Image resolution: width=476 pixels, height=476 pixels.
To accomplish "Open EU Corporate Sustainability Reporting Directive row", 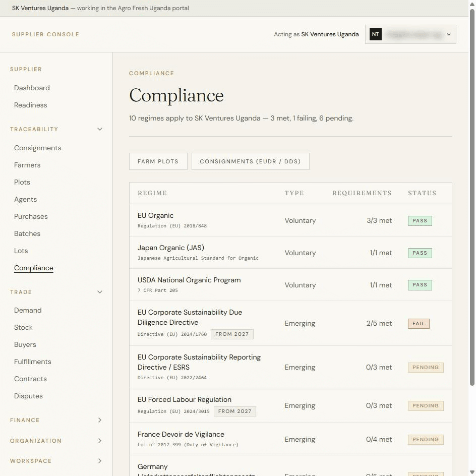I will 290,367.
